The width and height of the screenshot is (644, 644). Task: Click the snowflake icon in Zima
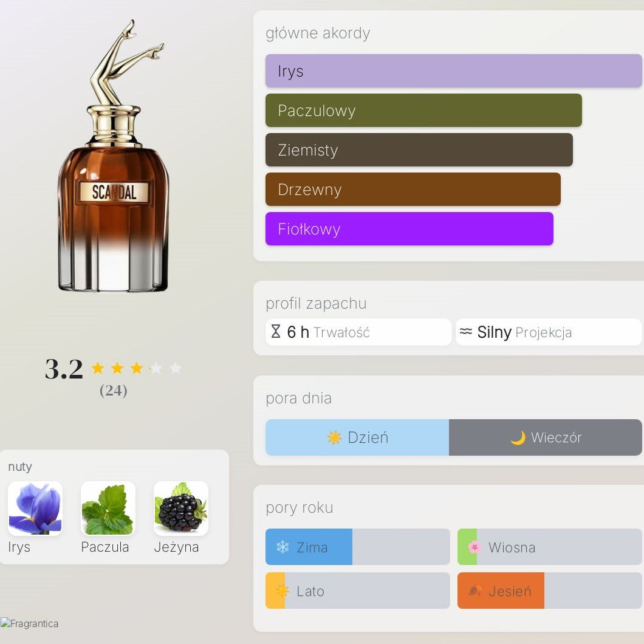(x=283, y=547)
